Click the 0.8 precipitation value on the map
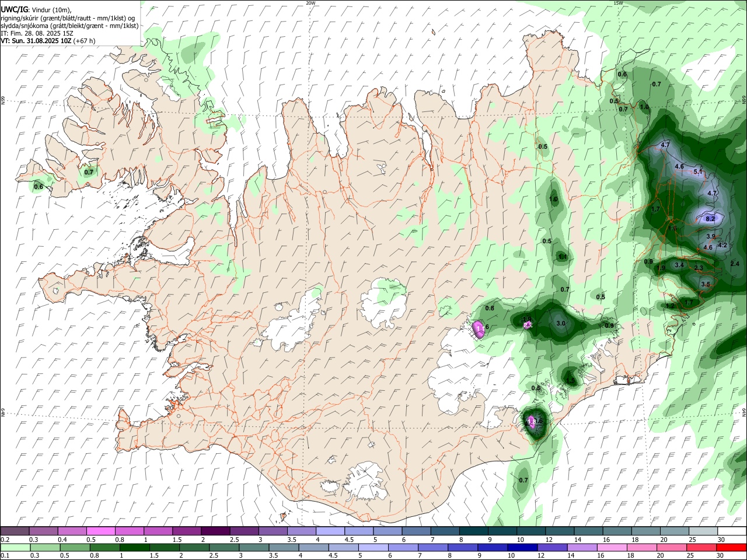The width and height of the screenshot is (747, 560). tap(490, 308)
